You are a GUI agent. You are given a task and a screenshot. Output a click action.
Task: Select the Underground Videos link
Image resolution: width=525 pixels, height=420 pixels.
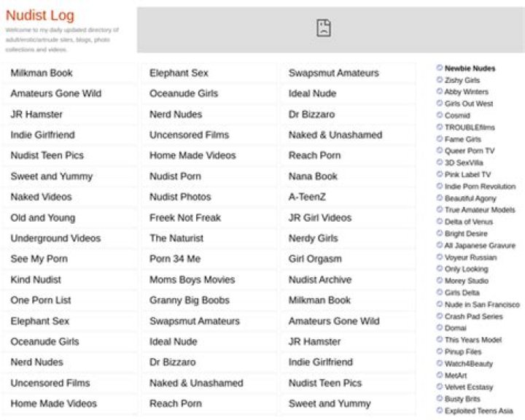click(x=55, y=238)
